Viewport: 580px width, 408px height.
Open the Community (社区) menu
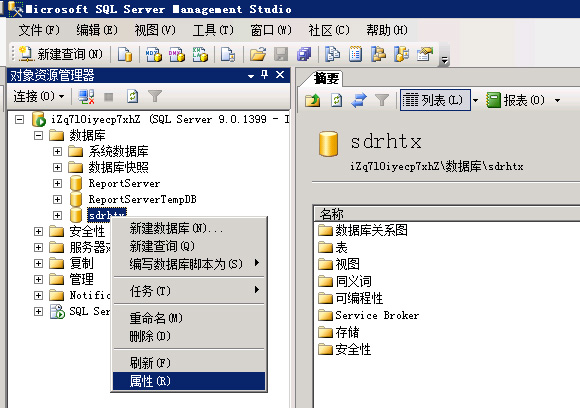tap(329, 30)
